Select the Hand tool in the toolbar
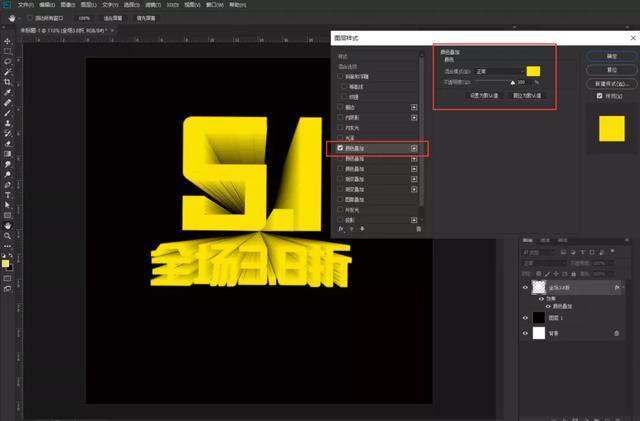The image size is (640, 421). [x=8, y=225]
